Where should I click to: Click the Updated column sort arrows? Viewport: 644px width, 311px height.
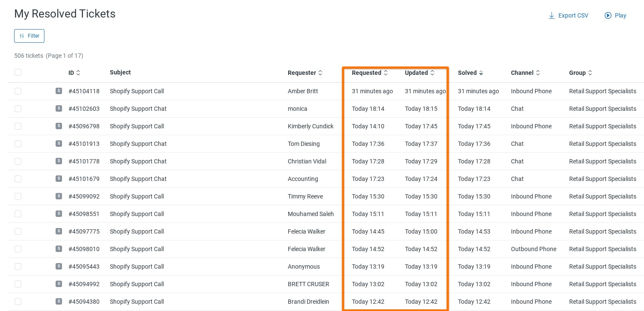(432, 73)
